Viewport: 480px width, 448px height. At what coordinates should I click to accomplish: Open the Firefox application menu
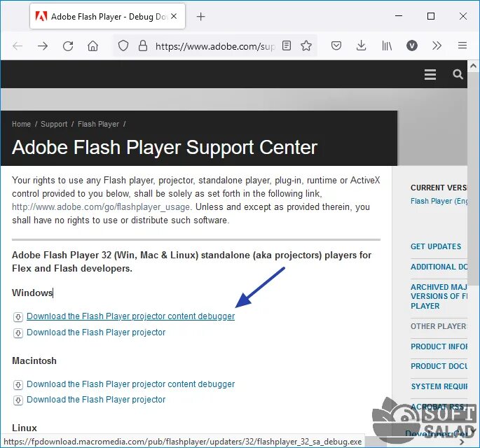[x=462, y=46]
